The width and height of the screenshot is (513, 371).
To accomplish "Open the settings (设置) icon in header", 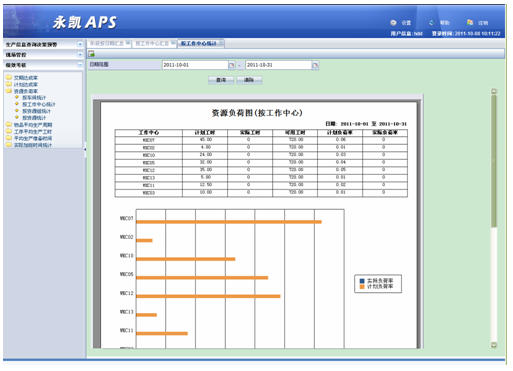I will [393, 23].
